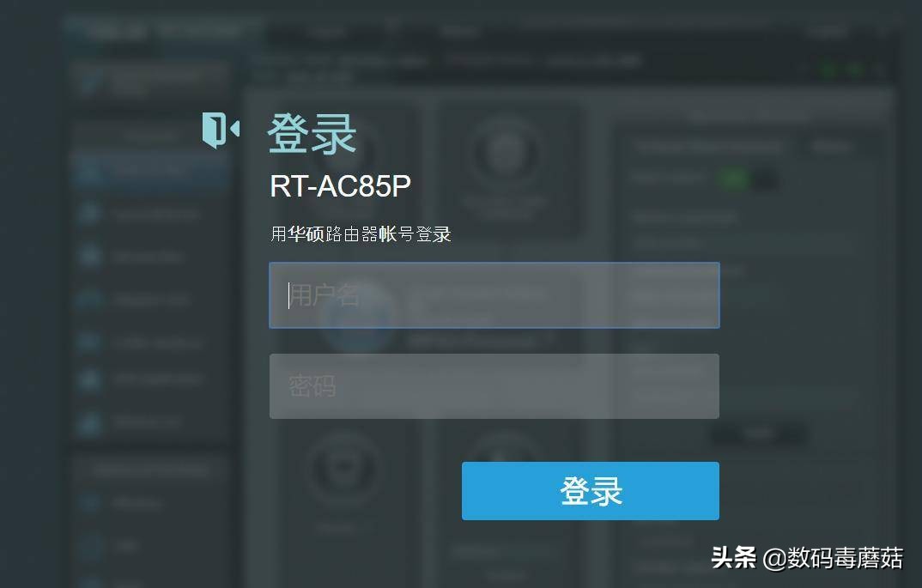The image size is (922, 588).
Task: Click the large 登录 heading text
Action: (x=312, y=133)
